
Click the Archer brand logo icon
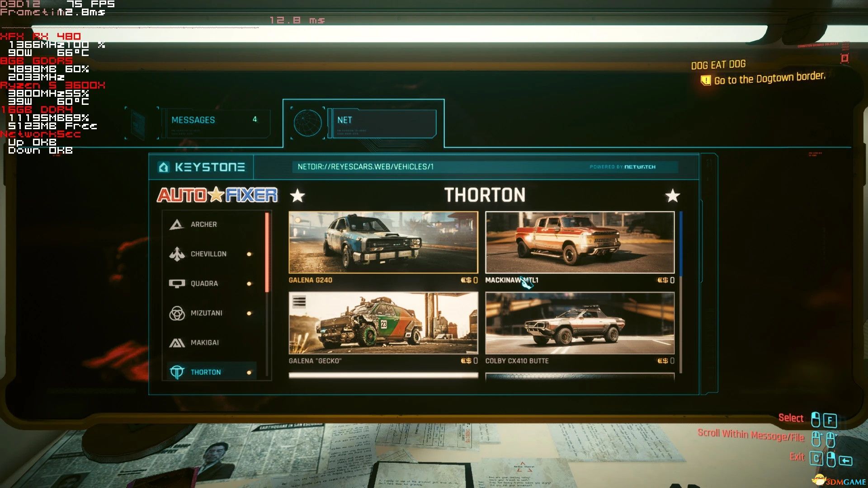point(176,224)
